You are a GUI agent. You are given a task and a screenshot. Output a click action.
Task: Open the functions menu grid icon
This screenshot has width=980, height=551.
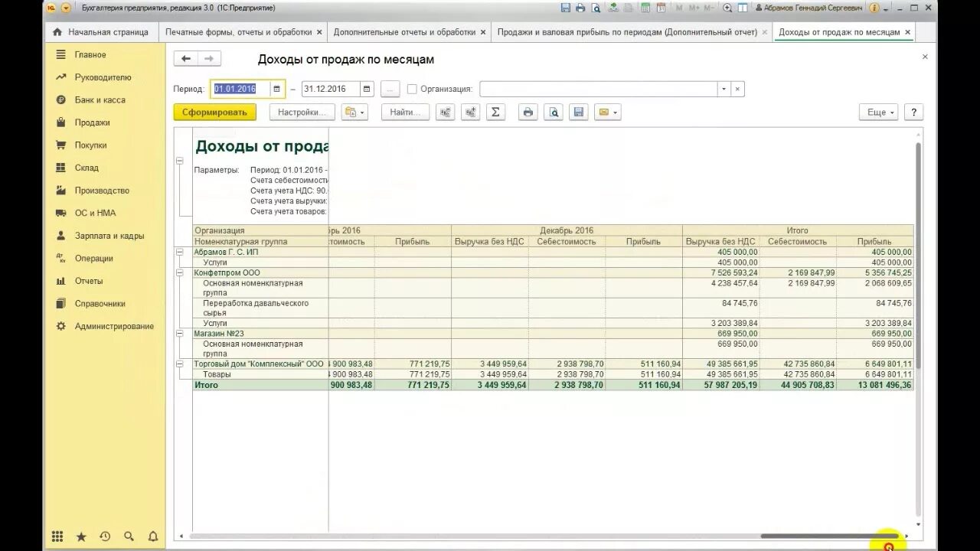57,536
